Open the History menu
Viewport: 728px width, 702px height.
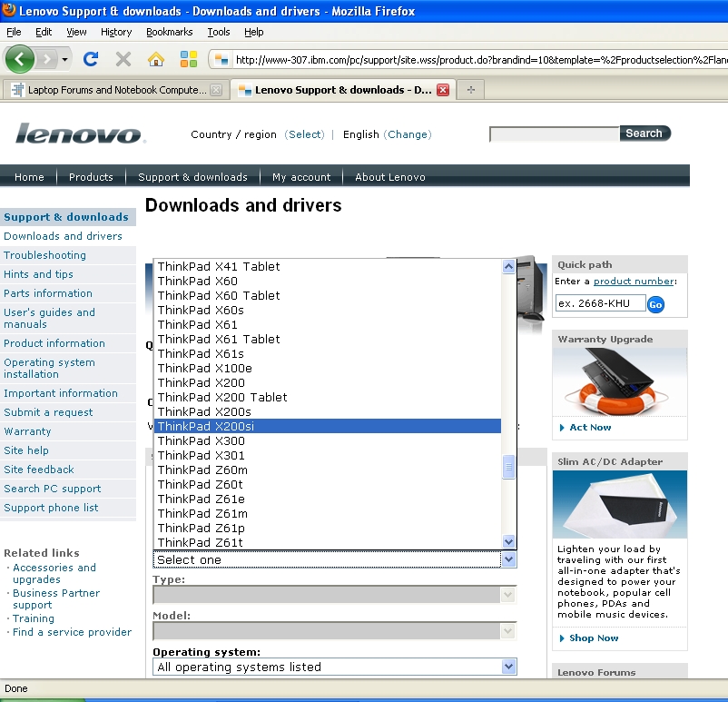pyautogui.click(x=116, y=32)
